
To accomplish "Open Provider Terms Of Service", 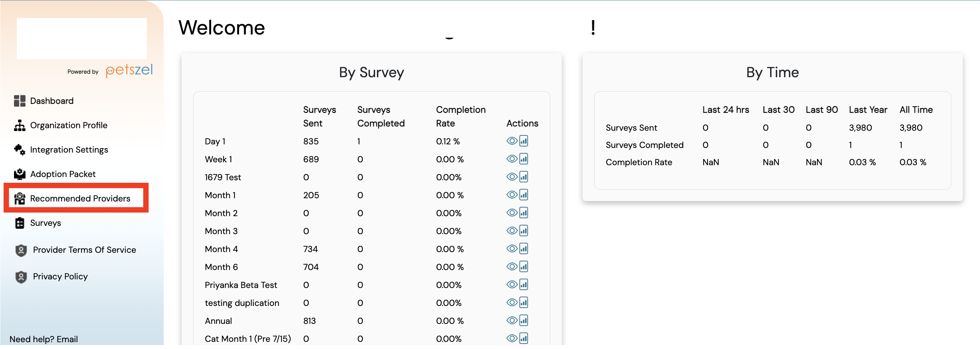I will click(84, 250).
